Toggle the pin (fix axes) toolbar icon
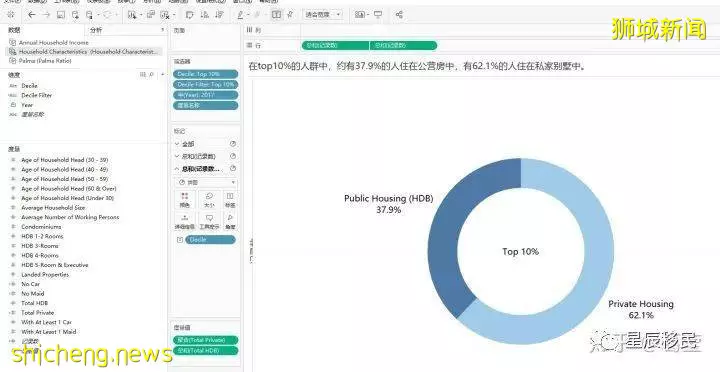 tap(290, 15)
